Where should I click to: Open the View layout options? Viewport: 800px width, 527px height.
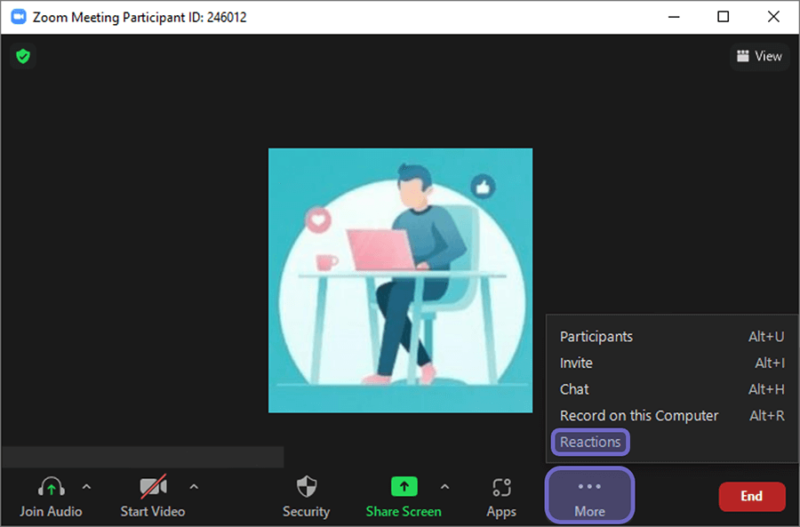tap(759, 56)
